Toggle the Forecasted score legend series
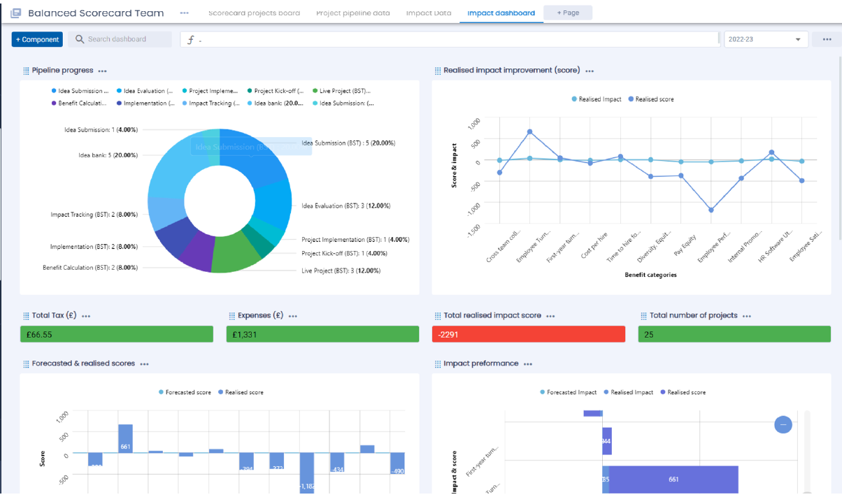This screenshot has height=504, width=842. 185,392
